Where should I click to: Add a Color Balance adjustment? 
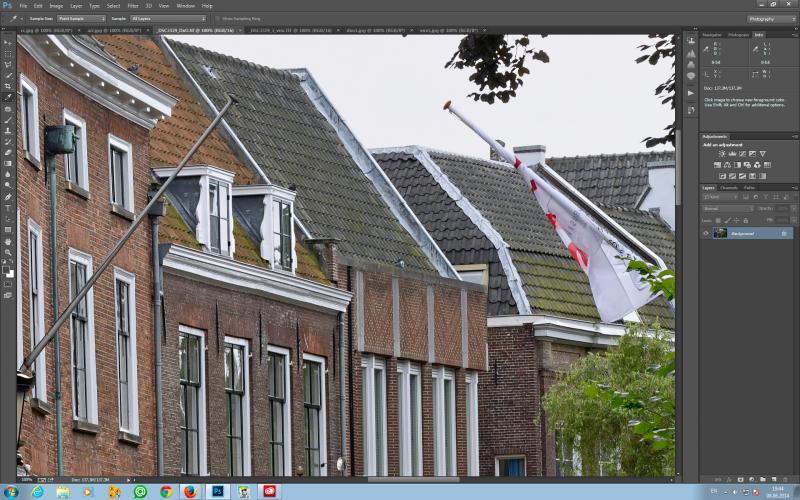(728, 165)
